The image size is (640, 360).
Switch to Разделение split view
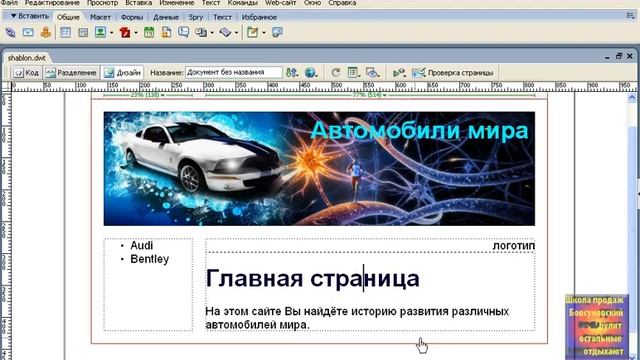72,73
